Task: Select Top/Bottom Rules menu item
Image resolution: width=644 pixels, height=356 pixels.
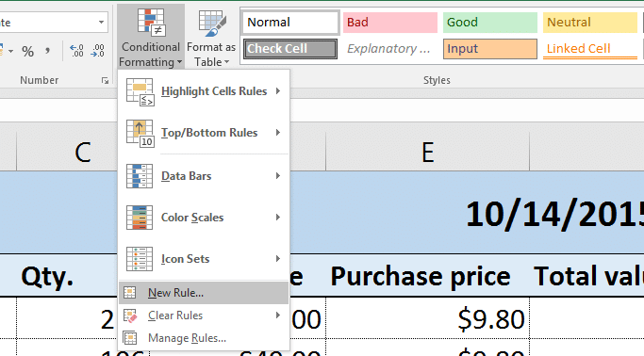Action: pyautogui.click(x=204, y=133)
